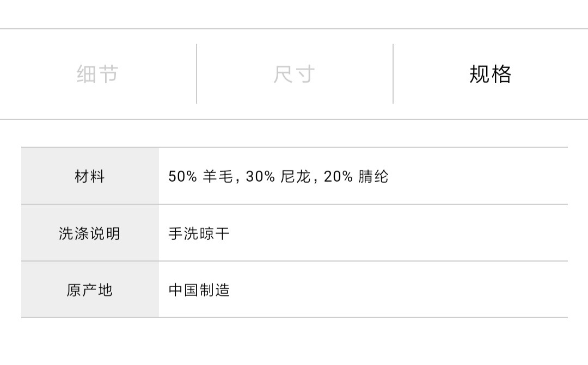This screenshot has width=588, height=365.
Task: Select the 规格 tab
Action: tap(490, 74)
